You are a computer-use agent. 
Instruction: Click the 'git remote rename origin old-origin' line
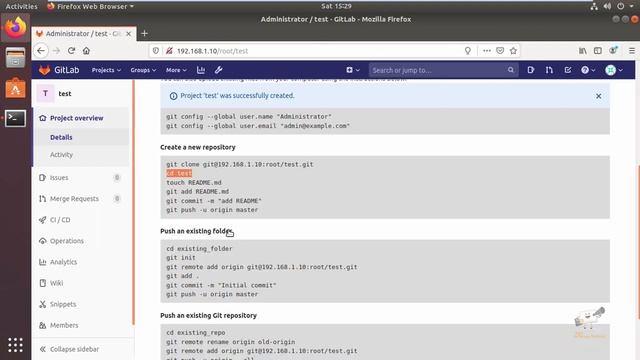coord(231,342)
